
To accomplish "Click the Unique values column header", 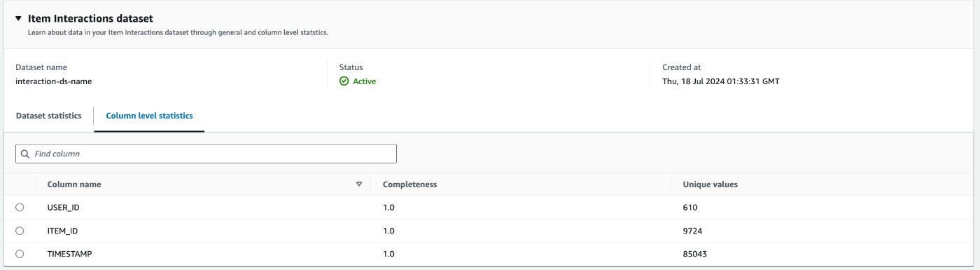I will 710,184.
